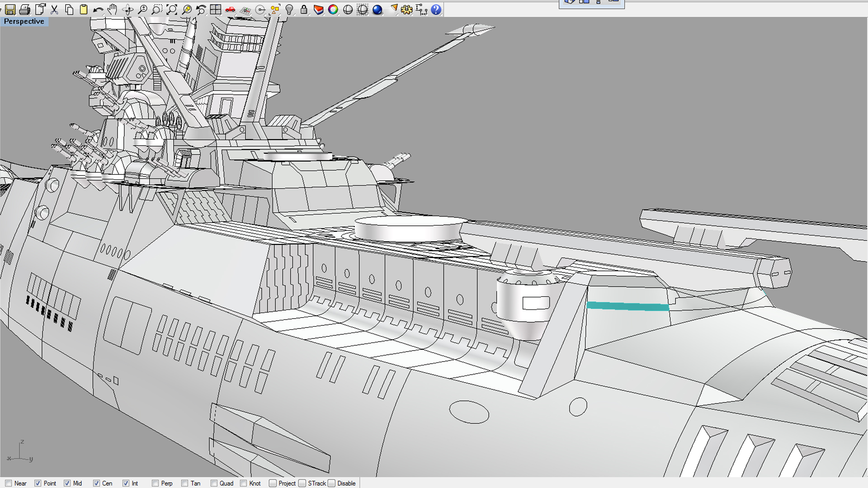
Task: Toggle the Disable osnap option
Action: [331, 483]
